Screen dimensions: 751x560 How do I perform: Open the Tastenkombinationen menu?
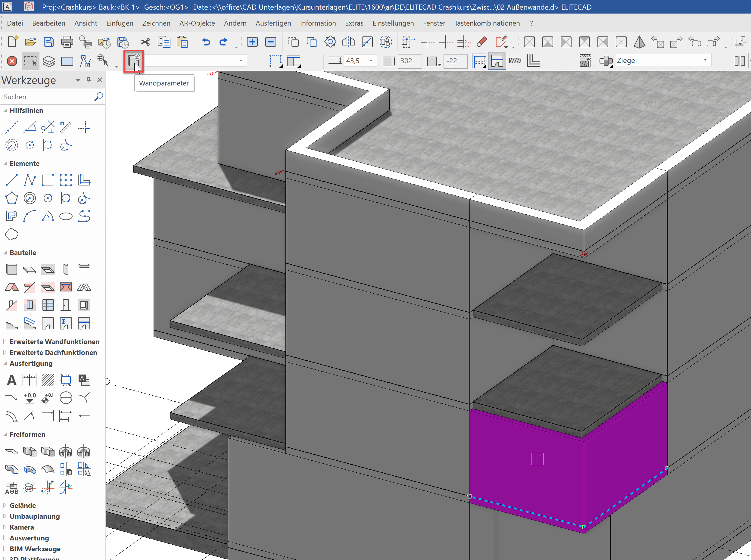click(x=487, y=23)
